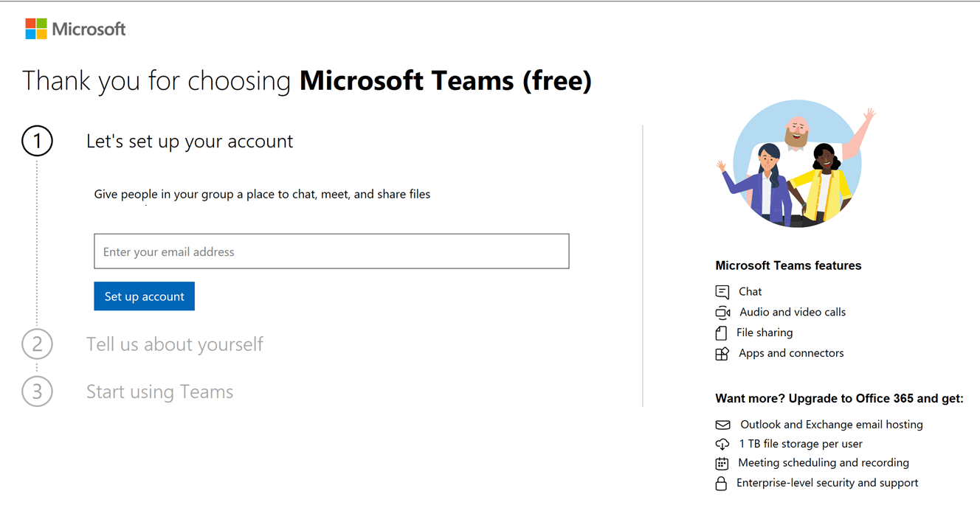Click the Chat feature icon
Viewport: 980px width, 508px height.
722,292
